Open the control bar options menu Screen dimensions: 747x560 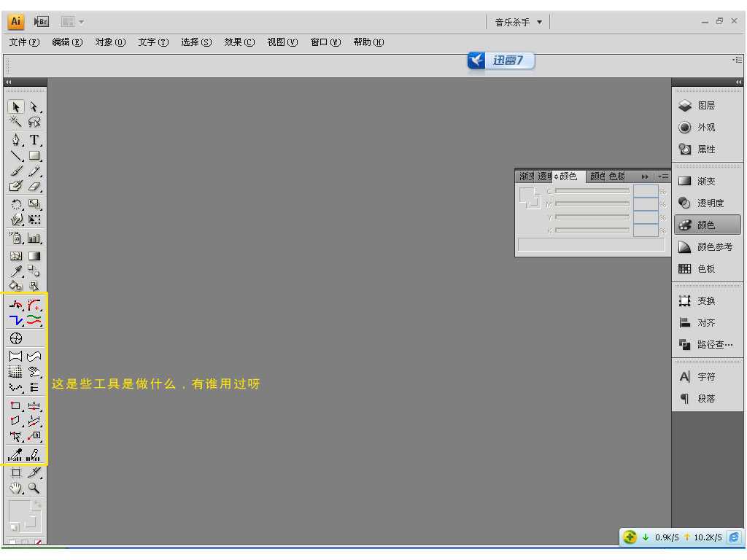point(738,60)
